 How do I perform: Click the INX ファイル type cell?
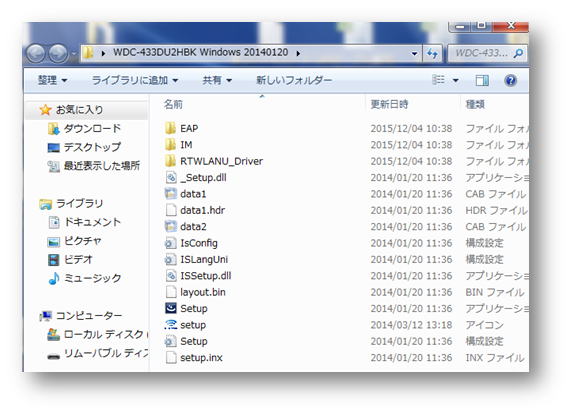tap(495, 358)
